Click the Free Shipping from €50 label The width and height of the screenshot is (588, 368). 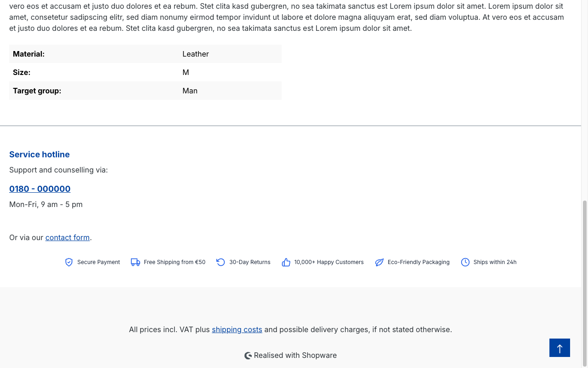pos(175,262)
